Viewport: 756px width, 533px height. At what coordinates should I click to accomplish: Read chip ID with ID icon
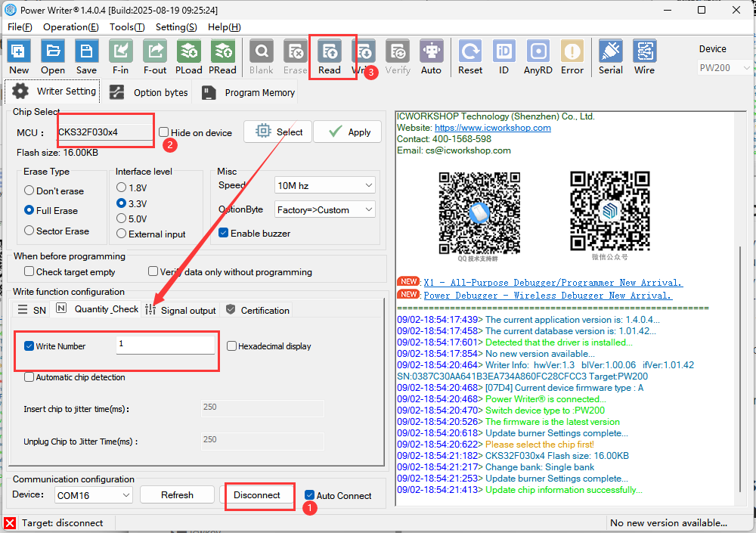point(503,57)
